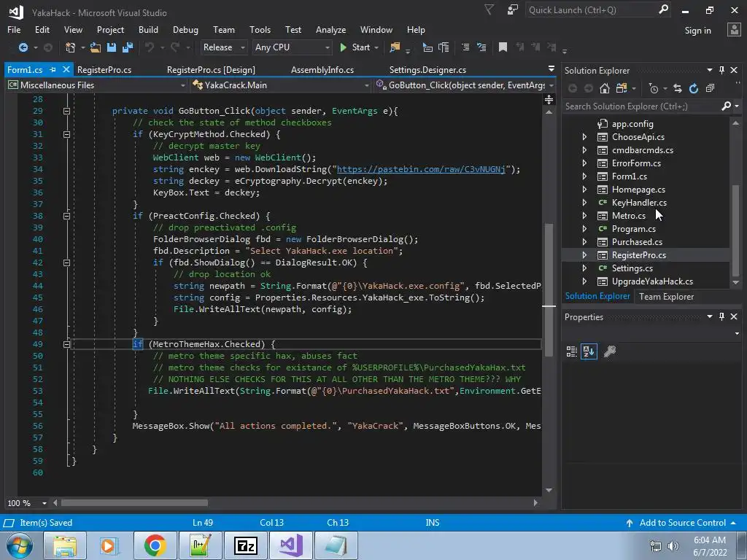Viewport: 747px width, 560px height.
Task: Click Sync with Active Document icon
Action: 678,88
